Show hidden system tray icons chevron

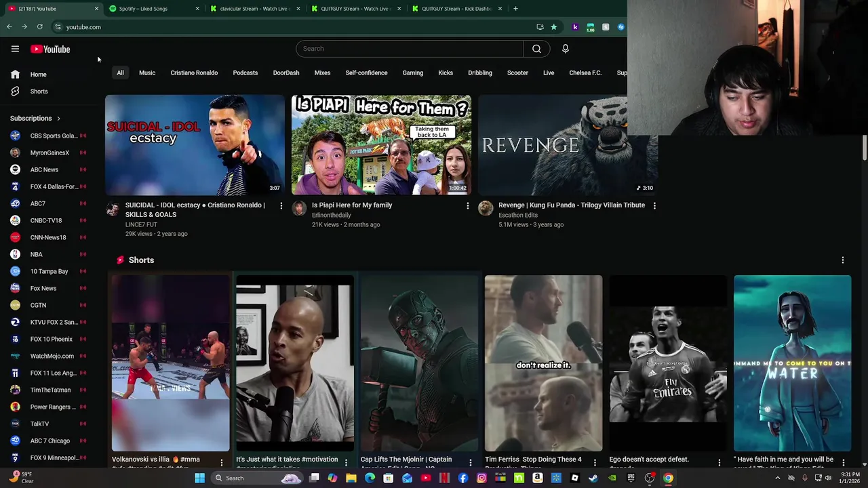[x=778, y=478]
